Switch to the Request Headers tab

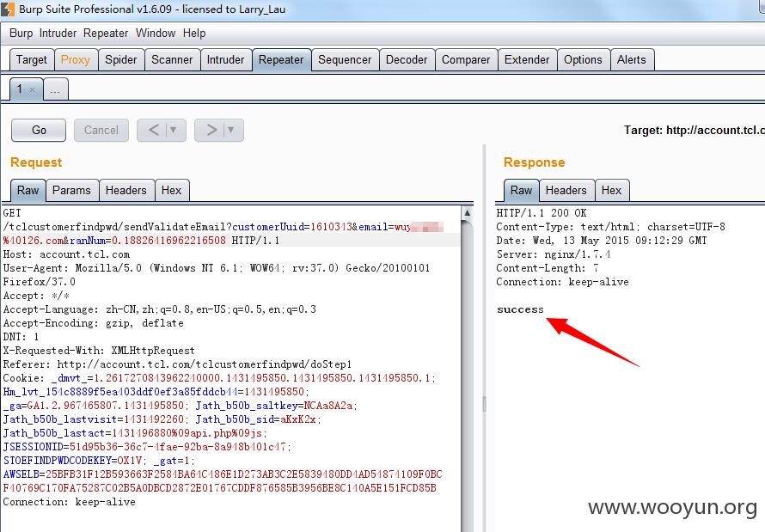[125, 190]
